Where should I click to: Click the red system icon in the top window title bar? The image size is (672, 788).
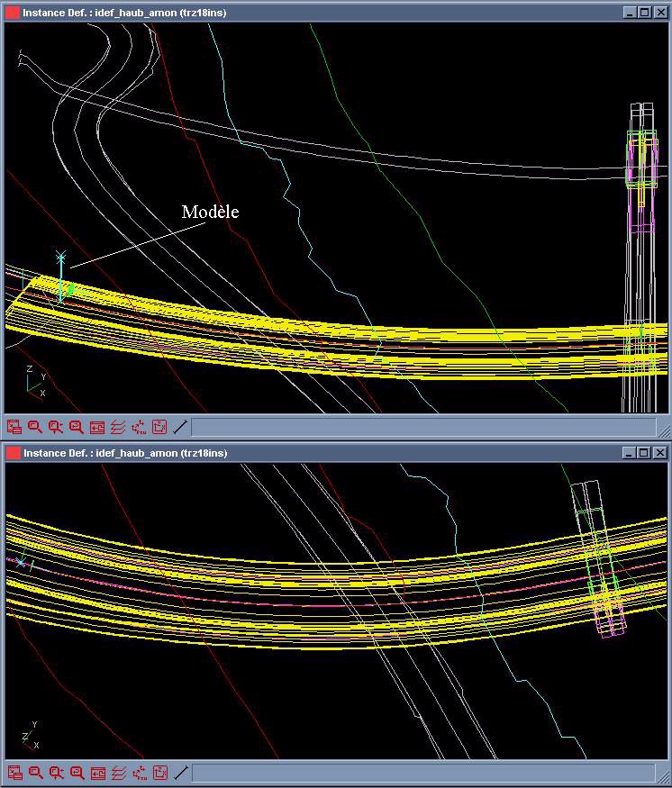click(12, 13)
